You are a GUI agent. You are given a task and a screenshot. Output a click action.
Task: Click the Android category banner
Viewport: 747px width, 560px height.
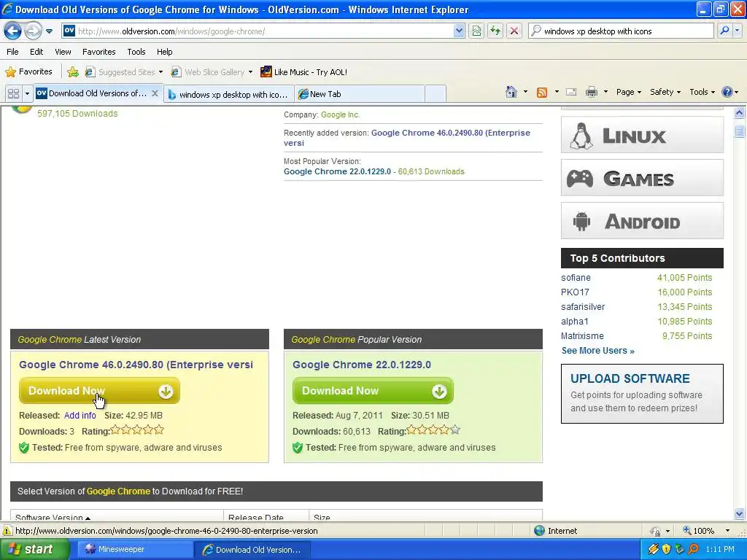(x=642, y=221)
